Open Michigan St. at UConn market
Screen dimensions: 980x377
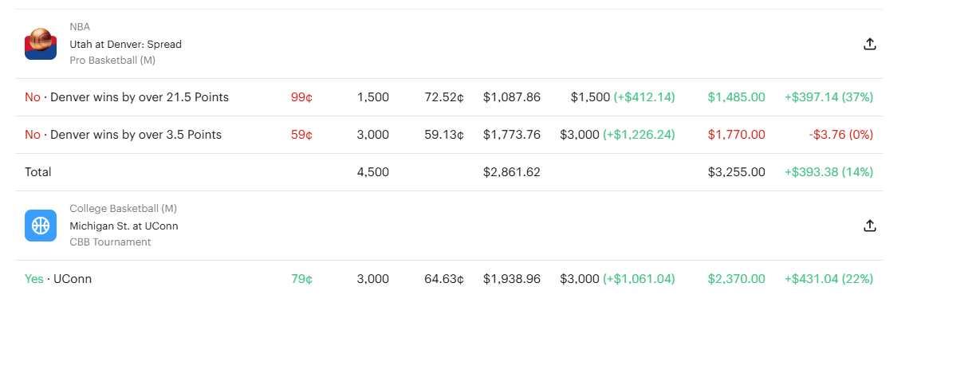124,226
